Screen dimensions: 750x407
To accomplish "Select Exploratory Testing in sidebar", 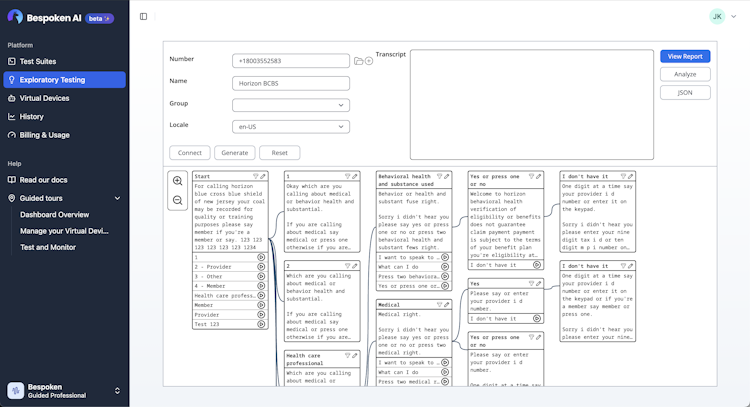I will pyautogui.click(x=64, y=80).
